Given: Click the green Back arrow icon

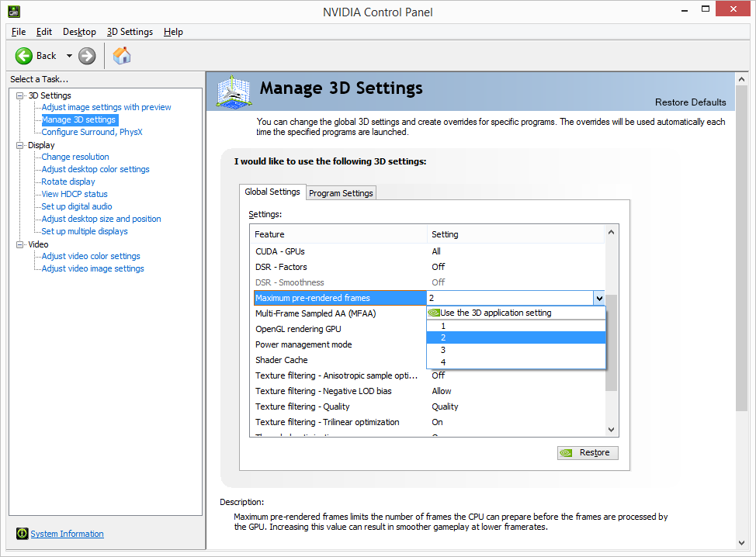Looking at the screenshot, I should point(24,56).
